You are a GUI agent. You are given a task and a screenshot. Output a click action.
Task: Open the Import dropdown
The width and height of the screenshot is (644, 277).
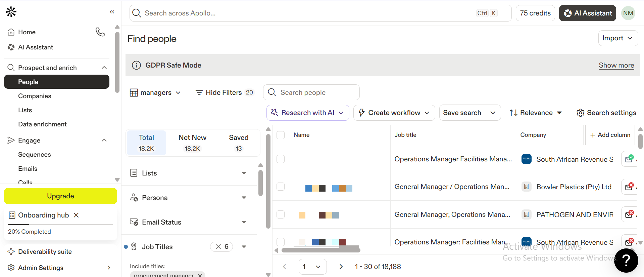click(618, 38)
